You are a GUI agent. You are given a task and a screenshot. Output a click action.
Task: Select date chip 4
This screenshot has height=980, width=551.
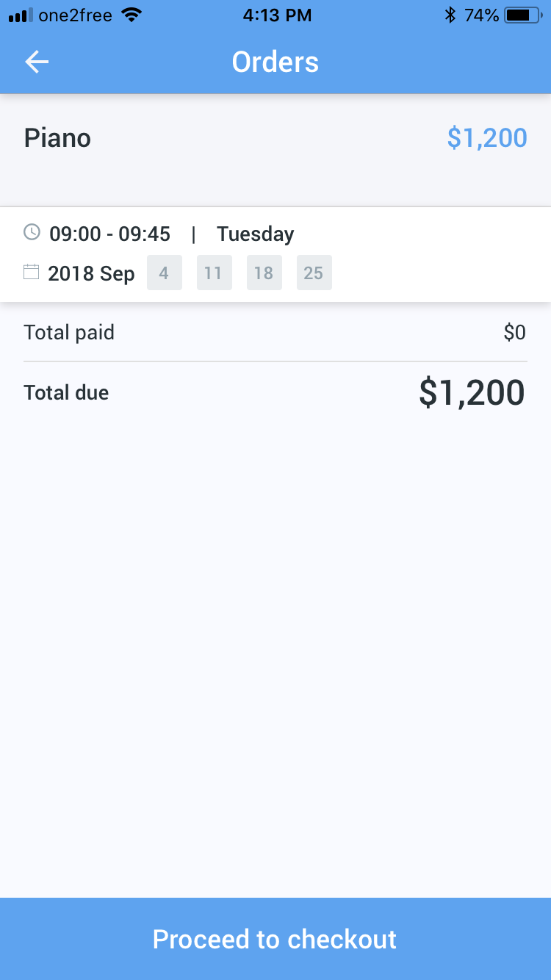pos(164,273)
